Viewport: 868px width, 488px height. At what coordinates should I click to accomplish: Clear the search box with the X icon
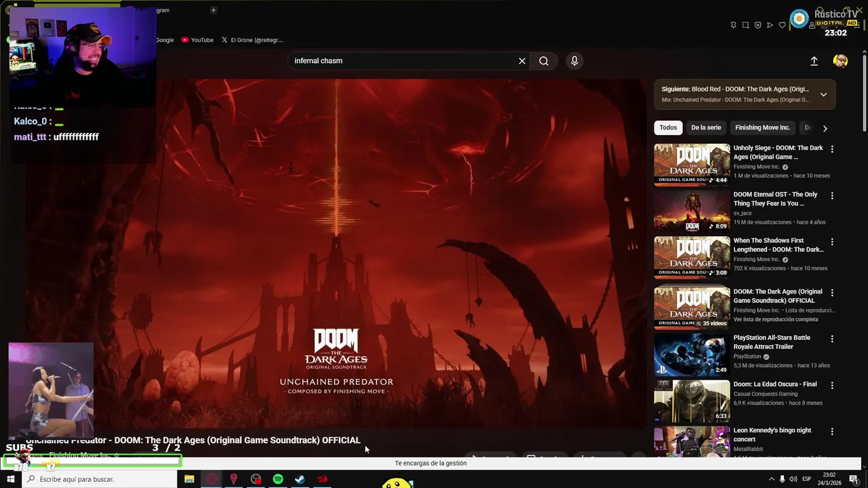click(522, 61)
